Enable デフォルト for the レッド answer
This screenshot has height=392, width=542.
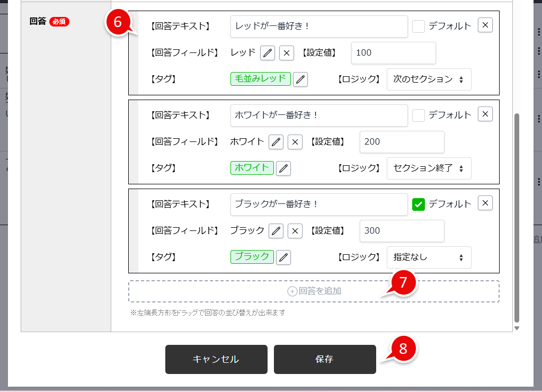pos(418,24)
